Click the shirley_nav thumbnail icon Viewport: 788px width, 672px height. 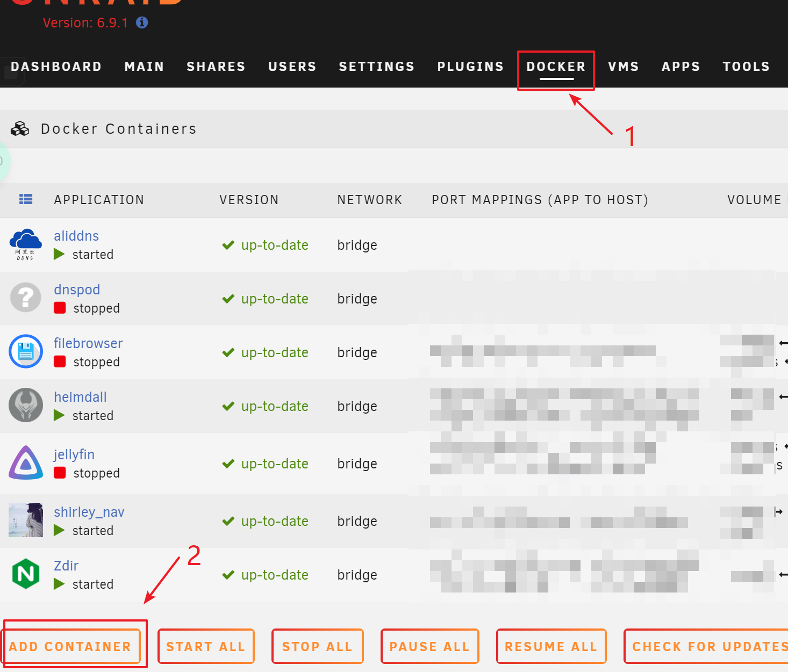tap(26, 520)
